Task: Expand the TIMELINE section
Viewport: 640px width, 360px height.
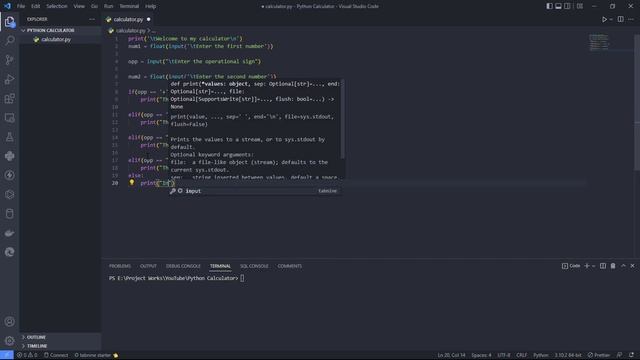Action: [60, 346]
